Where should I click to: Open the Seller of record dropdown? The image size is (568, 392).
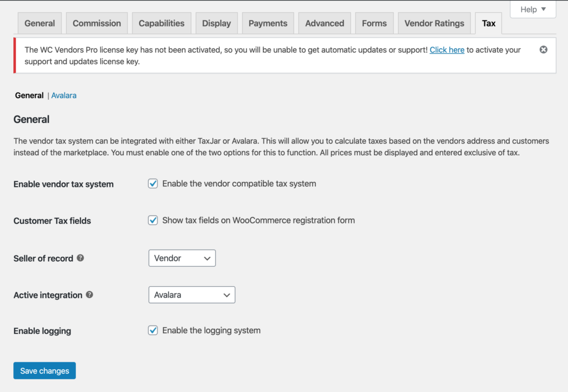(x=182, y=258)
